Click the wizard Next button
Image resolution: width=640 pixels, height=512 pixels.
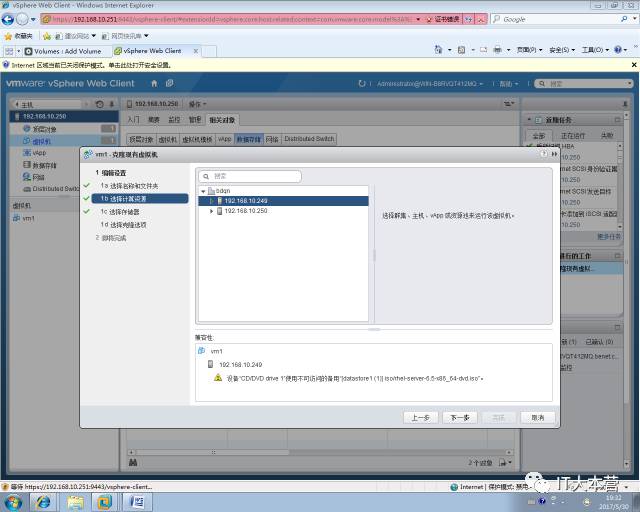460,418
